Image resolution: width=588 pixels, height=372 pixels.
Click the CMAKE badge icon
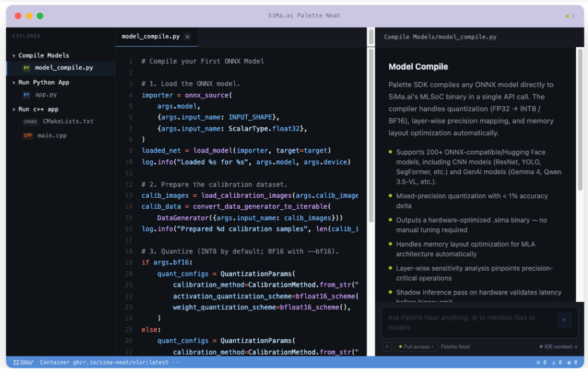click(x=30, y=122)
